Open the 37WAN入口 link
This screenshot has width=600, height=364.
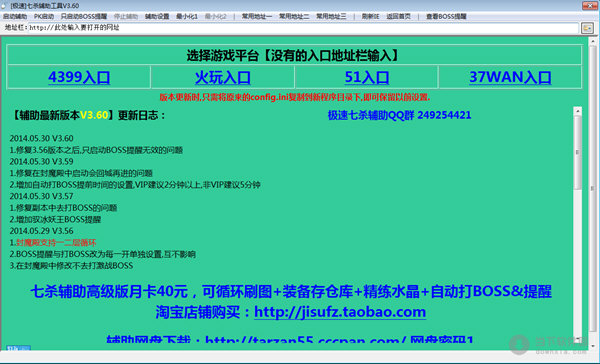coord(510,77)
